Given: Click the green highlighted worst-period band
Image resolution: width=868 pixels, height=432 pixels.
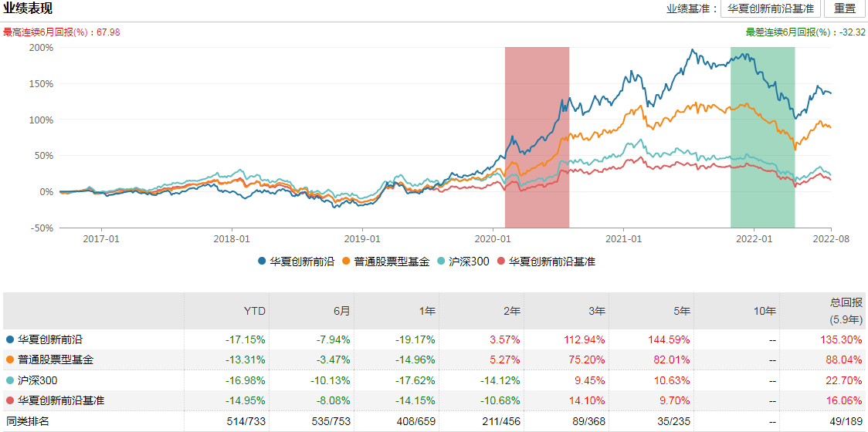Looking at the screenshot, I should tap(762, 137).
